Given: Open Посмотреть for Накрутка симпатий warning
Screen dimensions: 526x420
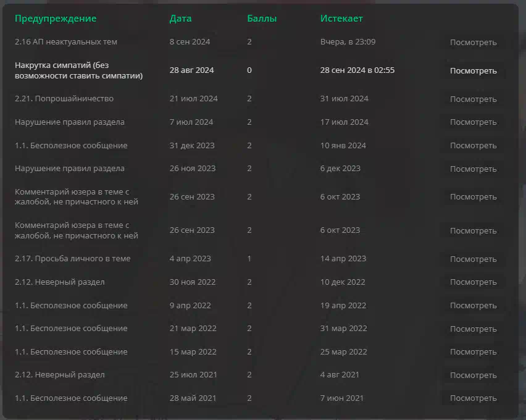Looking at the screenshot, I should click(473, 71).
